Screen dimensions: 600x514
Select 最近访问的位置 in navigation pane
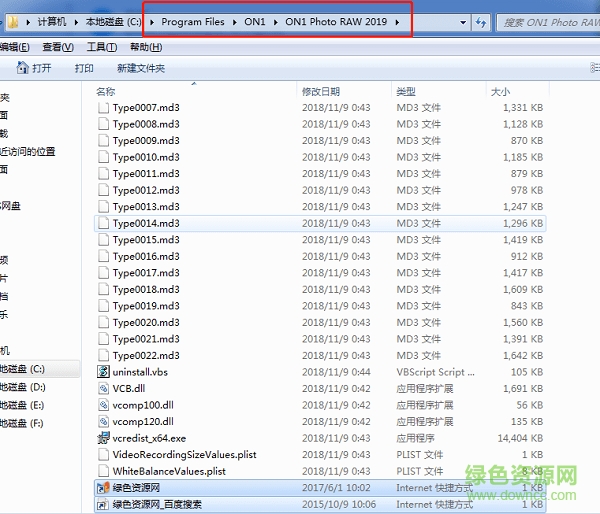[28, 152]
